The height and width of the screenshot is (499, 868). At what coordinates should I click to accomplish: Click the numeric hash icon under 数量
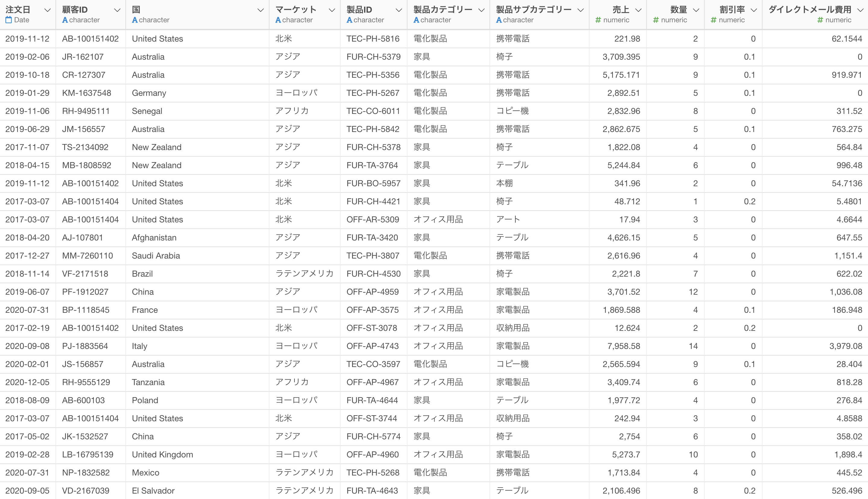point(656,20)
